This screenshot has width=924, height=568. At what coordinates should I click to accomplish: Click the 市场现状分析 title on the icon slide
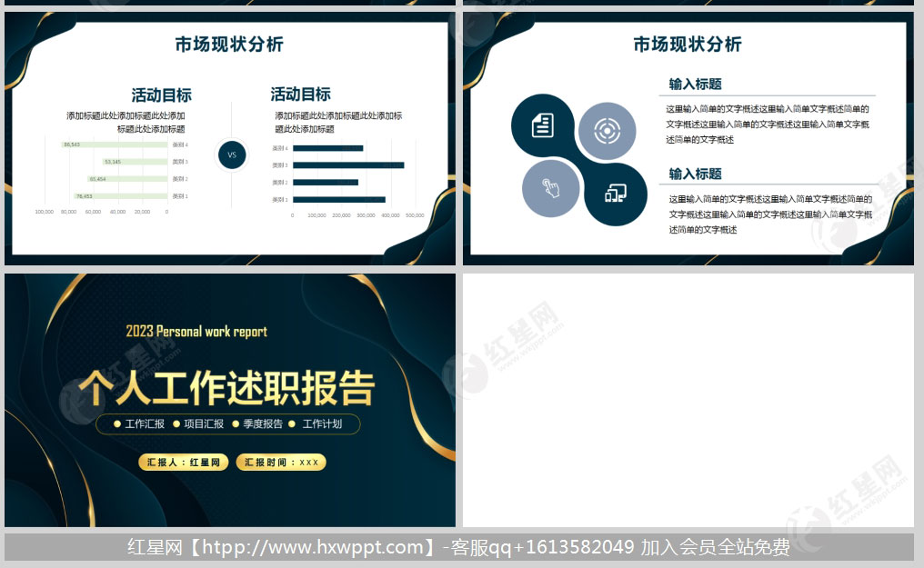pyautogui.click(x=687, y=44)
